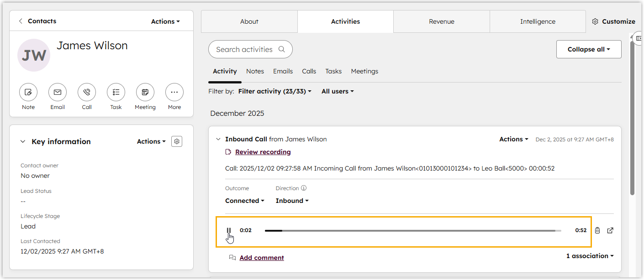Switch to the Revenue tab
Image resolution: width=644 pixels, height=280 pixels.
(441, 21)
